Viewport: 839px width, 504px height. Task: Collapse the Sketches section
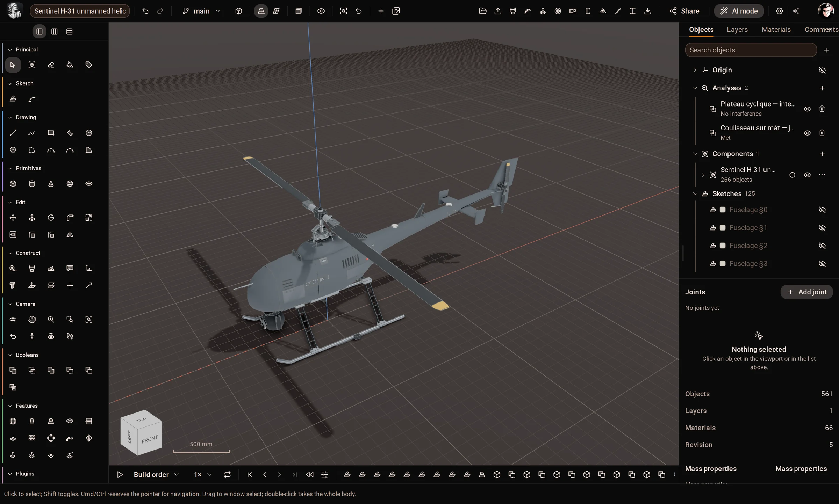(x=695, y=193)
